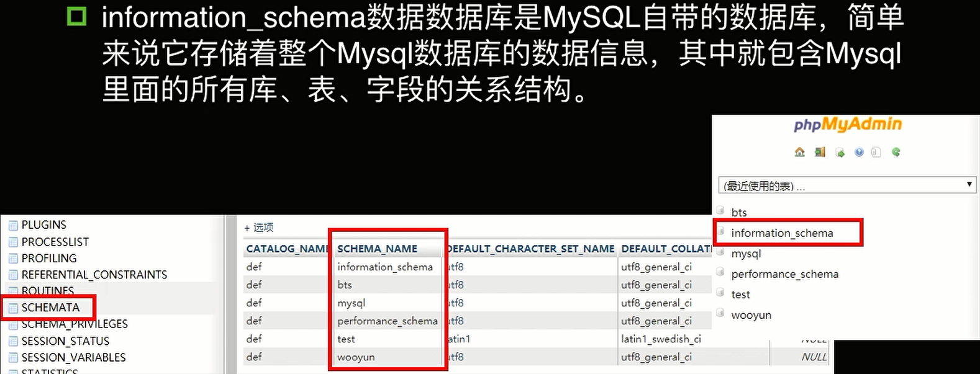This screenshot has height=374, width=980.
Task: Open the PROFILING table
Action: pos(49,258)
